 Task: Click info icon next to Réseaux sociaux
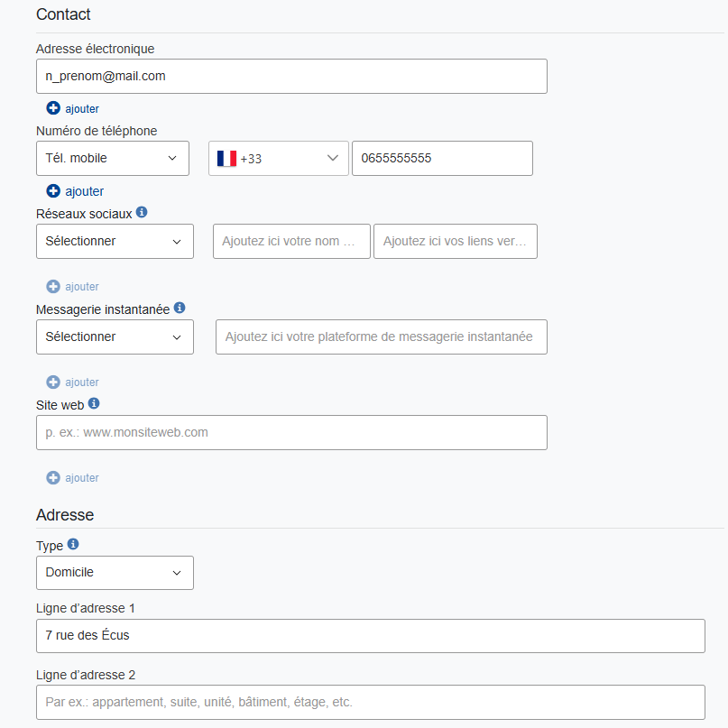142,213
